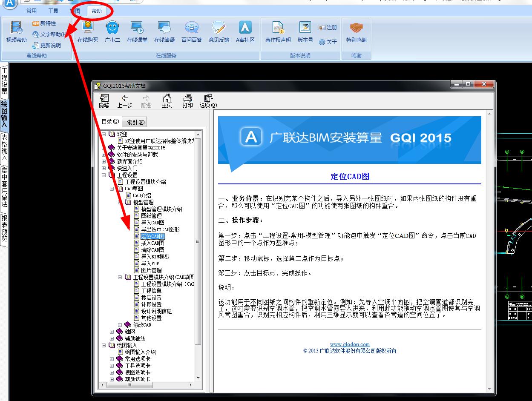Open 导出选中CAD图形 topic
532x401 pixels.
(160, 229)
